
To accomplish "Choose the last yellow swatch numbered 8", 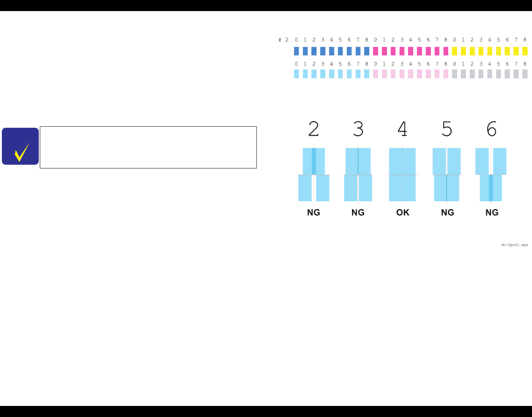I will pyautogui.click(x=525, y=51).
